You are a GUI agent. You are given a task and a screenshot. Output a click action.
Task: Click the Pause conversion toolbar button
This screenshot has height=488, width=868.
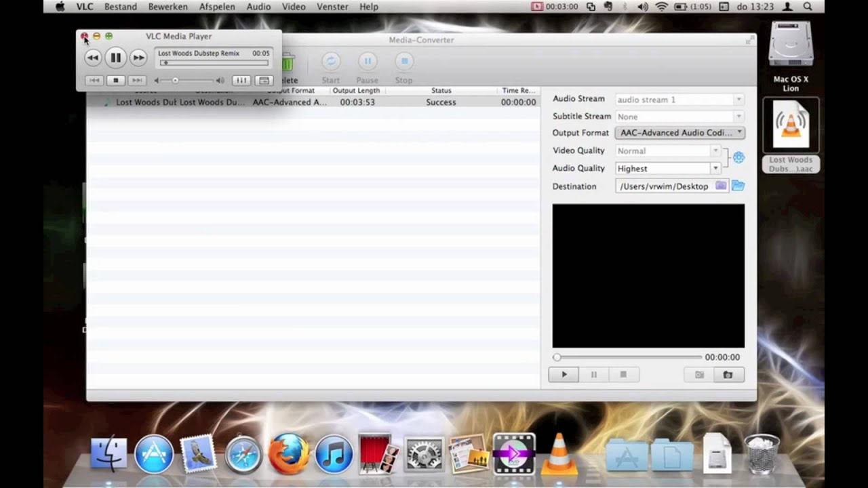point(368,68)
